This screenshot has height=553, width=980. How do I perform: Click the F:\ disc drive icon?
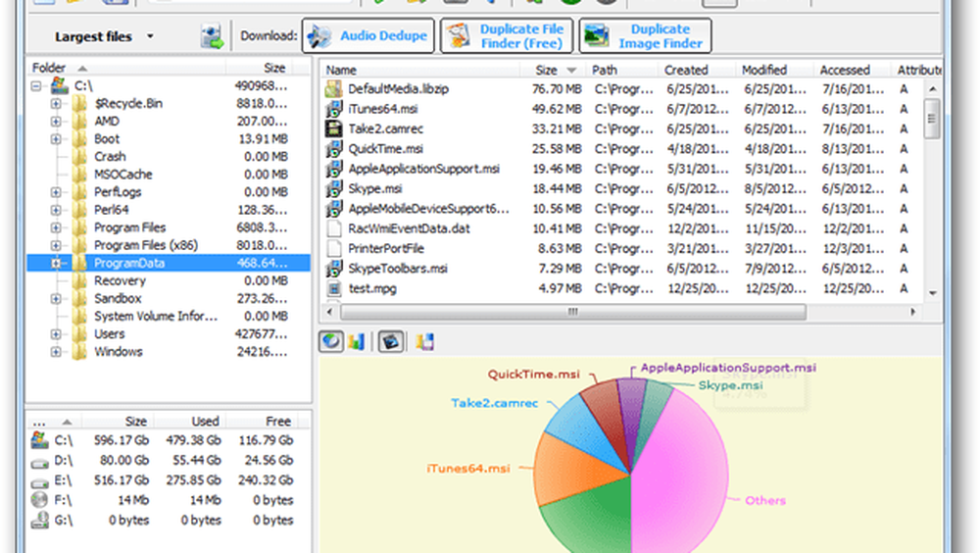[39, 500]
